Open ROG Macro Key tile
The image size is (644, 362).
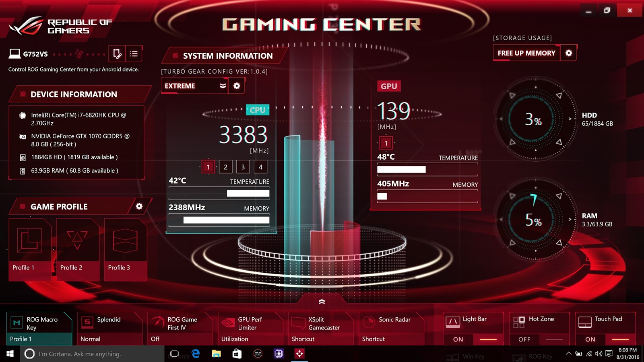39,329
